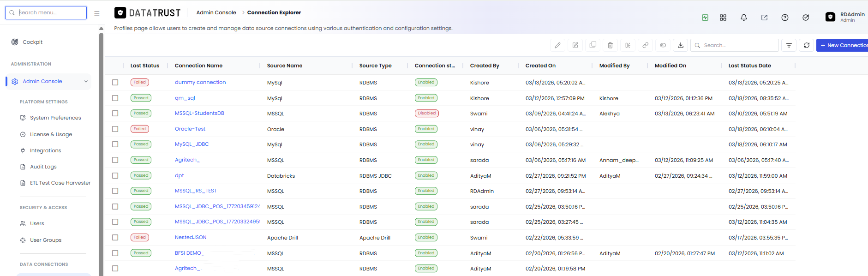Sort by Source Type column header

(375, 66)
